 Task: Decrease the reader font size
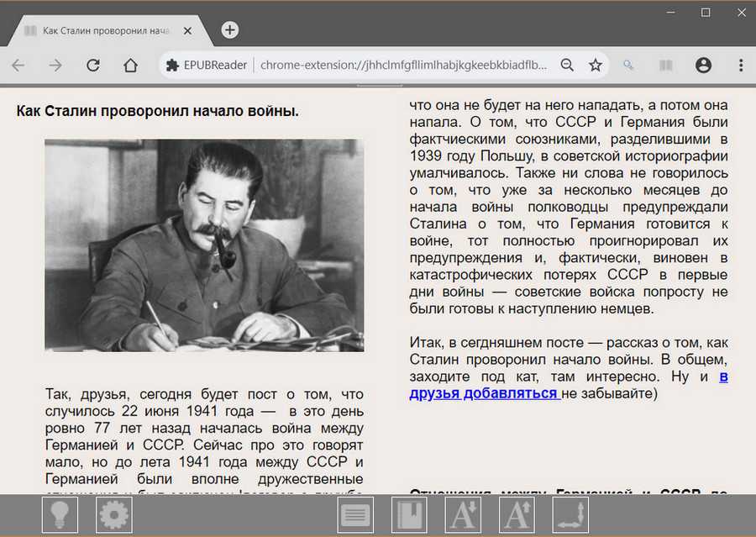(463, 514)
